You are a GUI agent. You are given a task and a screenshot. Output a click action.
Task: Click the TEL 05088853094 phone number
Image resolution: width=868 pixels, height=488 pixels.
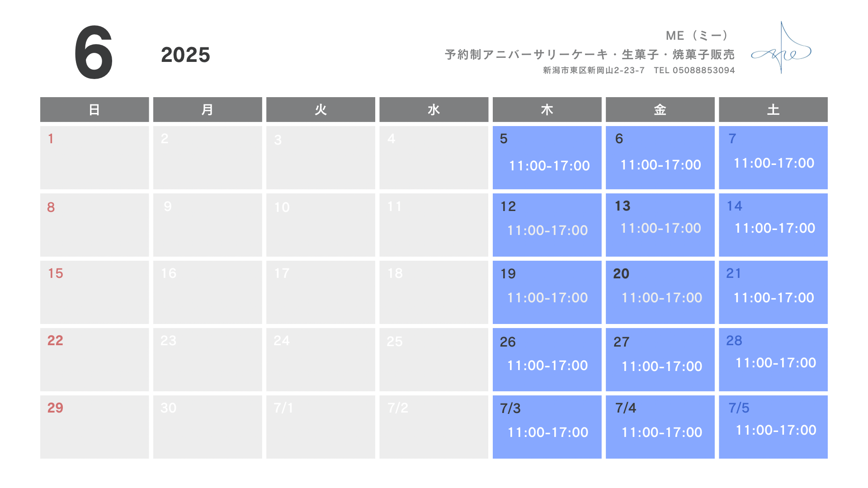(x=694, y=70)
